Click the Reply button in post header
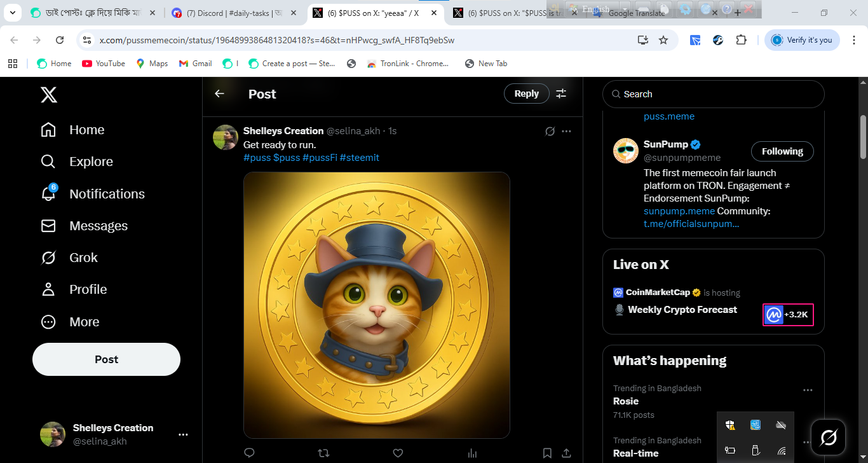 [526, 93]
